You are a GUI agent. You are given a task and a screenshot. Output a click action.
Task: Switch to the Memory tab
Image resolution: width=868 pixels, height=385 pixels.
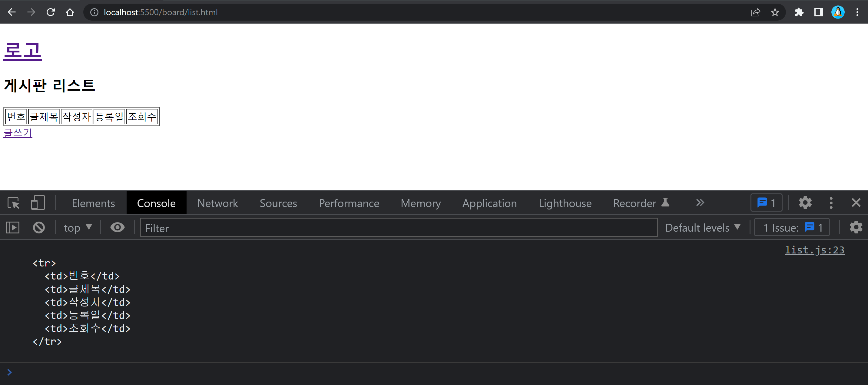coord(421,203)
